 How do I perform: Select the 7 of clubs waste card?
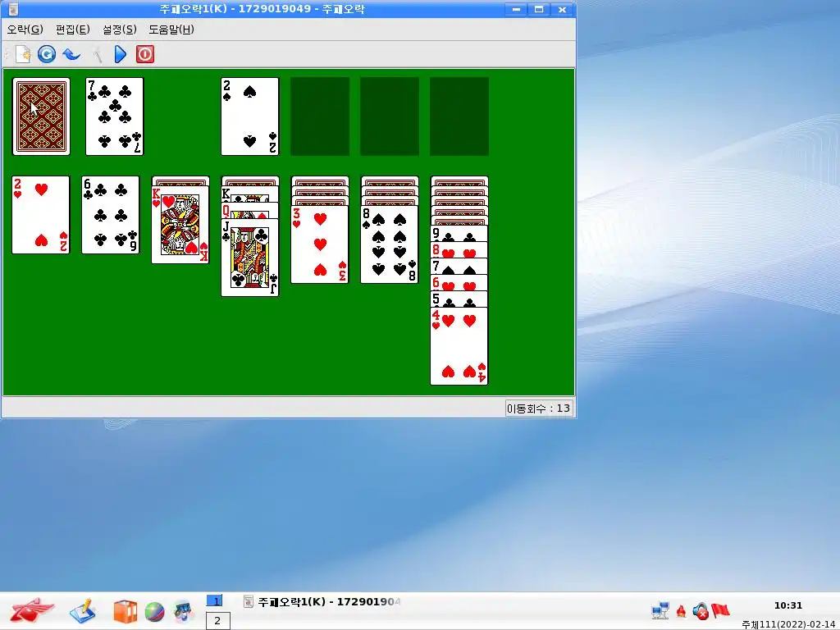point(115,116)
